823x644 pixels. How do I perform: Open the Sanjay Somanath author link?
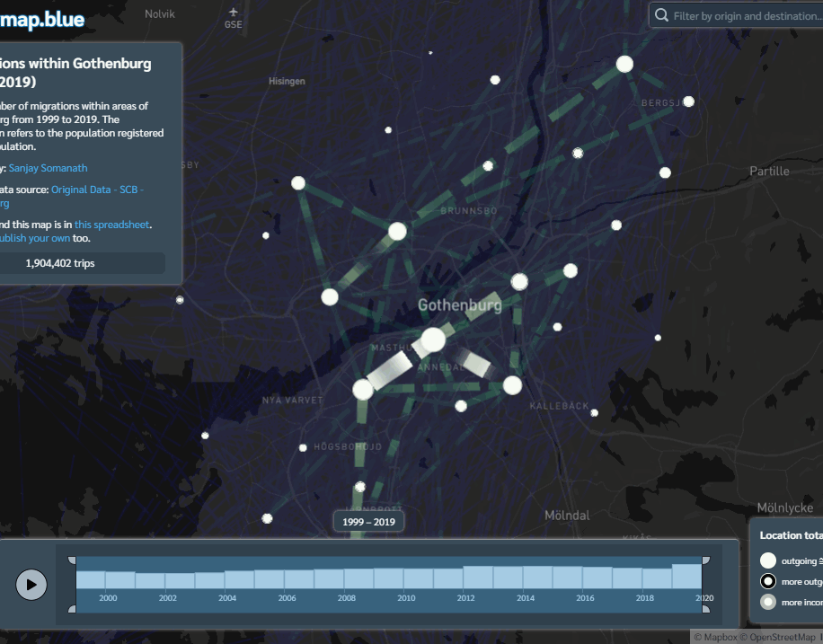tap(48, 168)
